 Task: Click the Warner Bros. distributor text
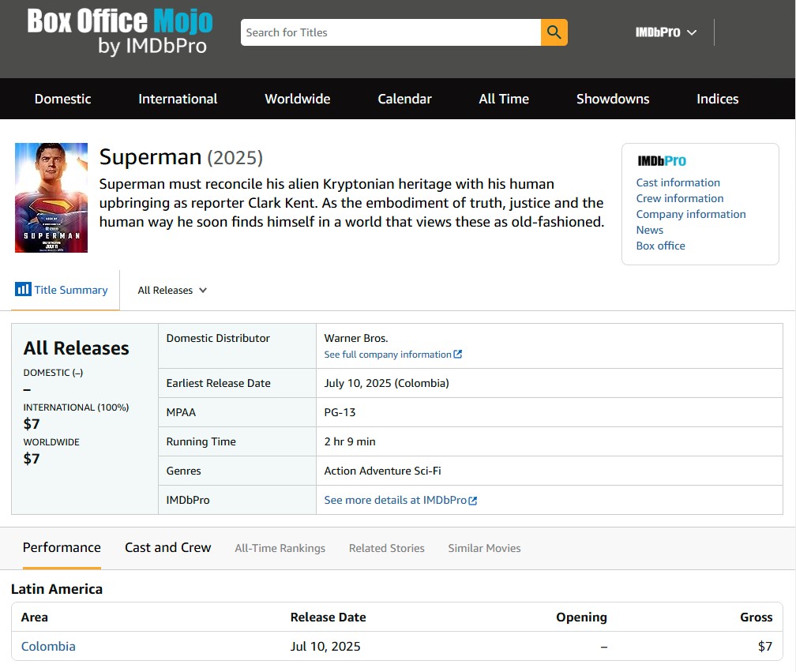(356, 339)
